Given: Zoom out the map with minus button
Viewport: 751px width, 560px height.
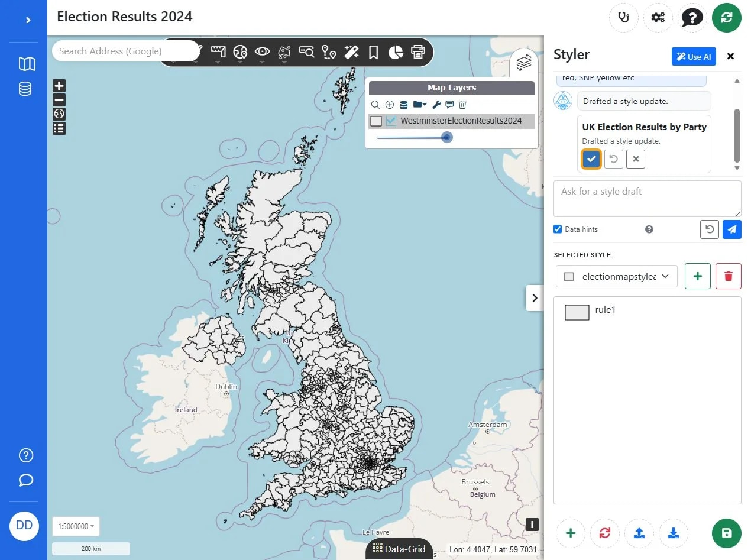Looking at the screenshot, I should pyautogui.click(x=59, y=100).
